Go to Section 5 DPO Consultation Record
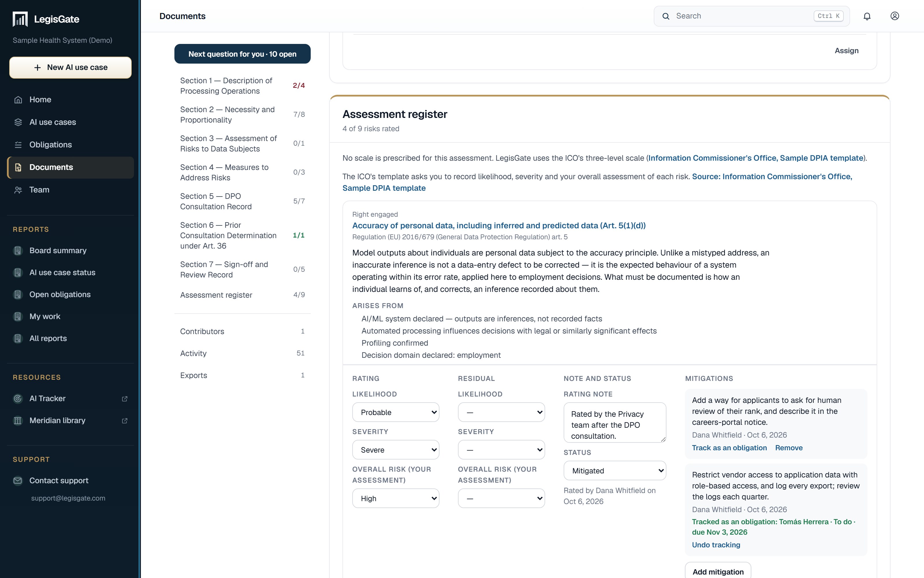924x578 pixels. click(243, 201)
